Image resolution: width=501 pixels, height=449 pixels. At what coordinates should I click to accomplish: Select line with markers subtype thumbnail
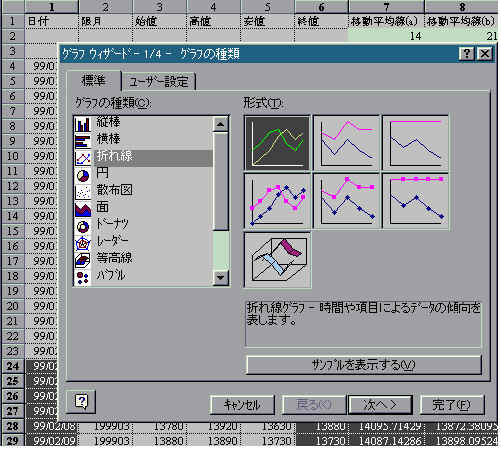click(x=278, y=200)
